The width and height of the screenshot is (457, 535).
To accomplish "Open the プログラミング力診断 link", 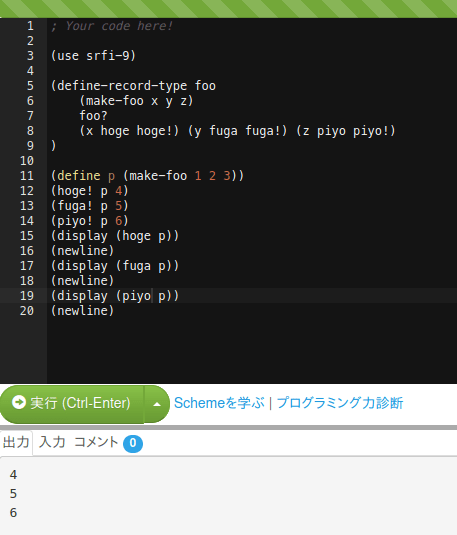I will pos(340,403).
